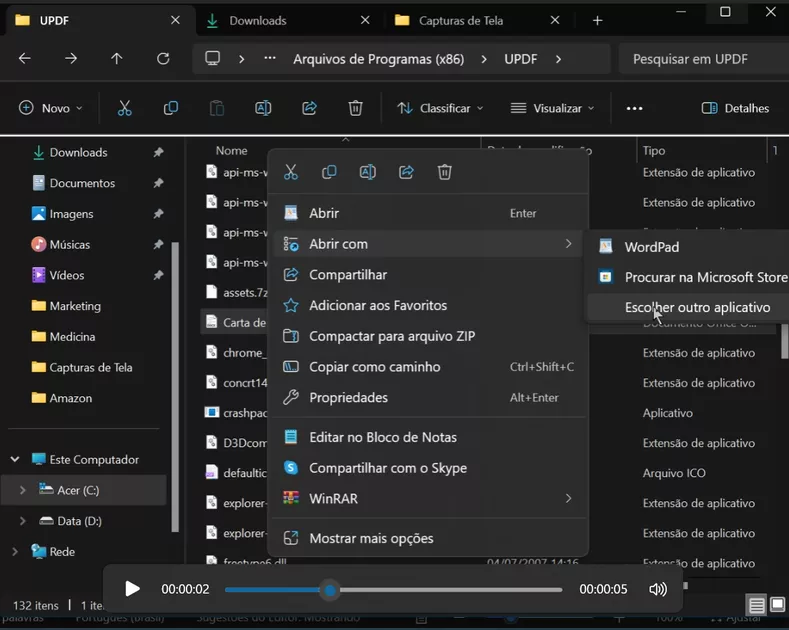Select Adicionar aos Favoritos

pyautogui.click(x=428, y=305)
